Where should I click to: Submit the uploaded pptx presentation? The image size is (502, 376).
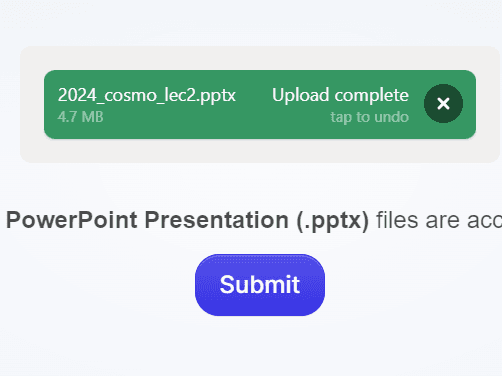click(x=260, y=285)
